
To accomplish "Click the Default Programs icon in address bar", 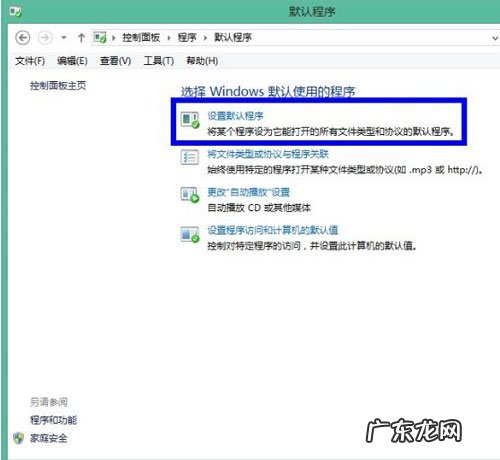I will [100, 37].
